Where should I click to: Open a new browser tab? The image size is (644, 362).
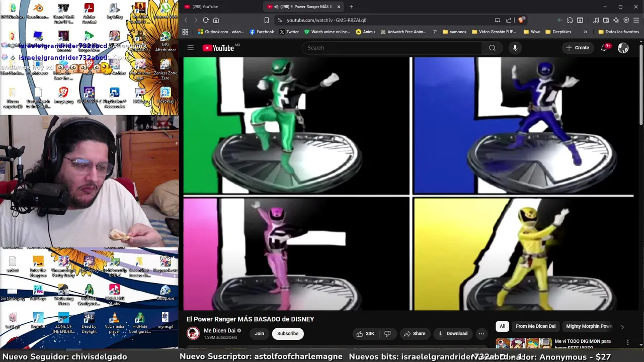[351, 7]
